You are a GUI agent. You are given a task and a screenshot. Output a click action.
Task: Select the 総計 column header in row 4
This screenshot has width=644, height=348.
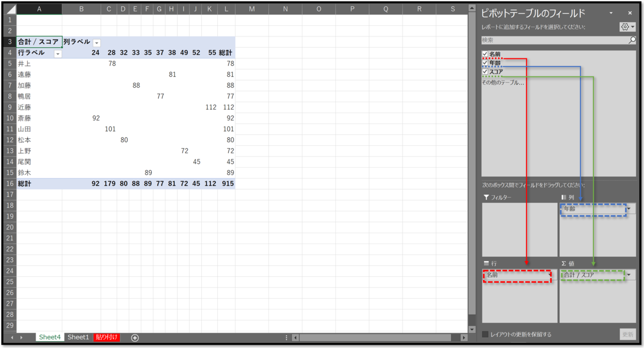tap(226, 53)
